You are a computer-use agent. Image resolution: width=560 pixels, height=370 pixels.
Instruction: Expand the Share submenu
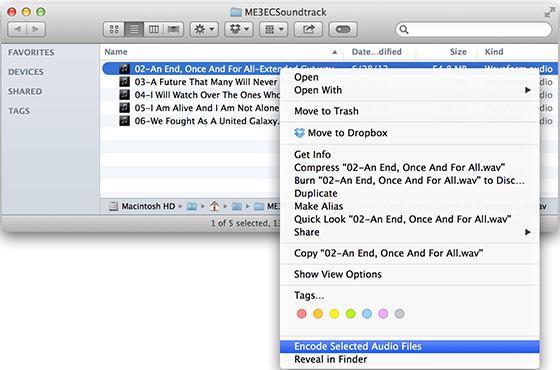pyautogui.click(x=410, y=232)
